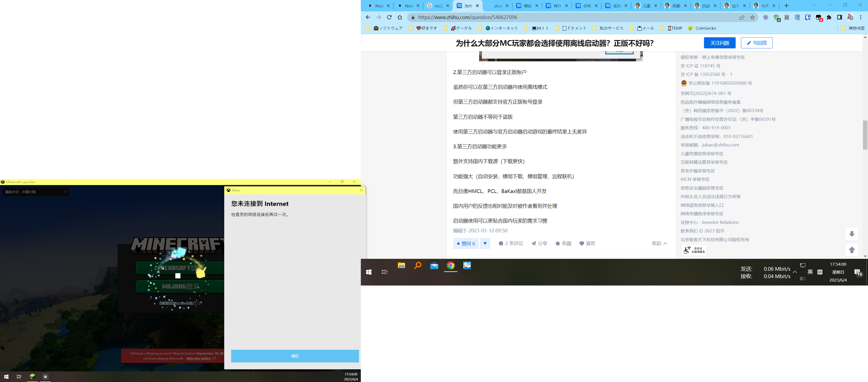Screen dimensions: 868x382
Task: Bookmark this page with the star icon
Action: (752, 17)
